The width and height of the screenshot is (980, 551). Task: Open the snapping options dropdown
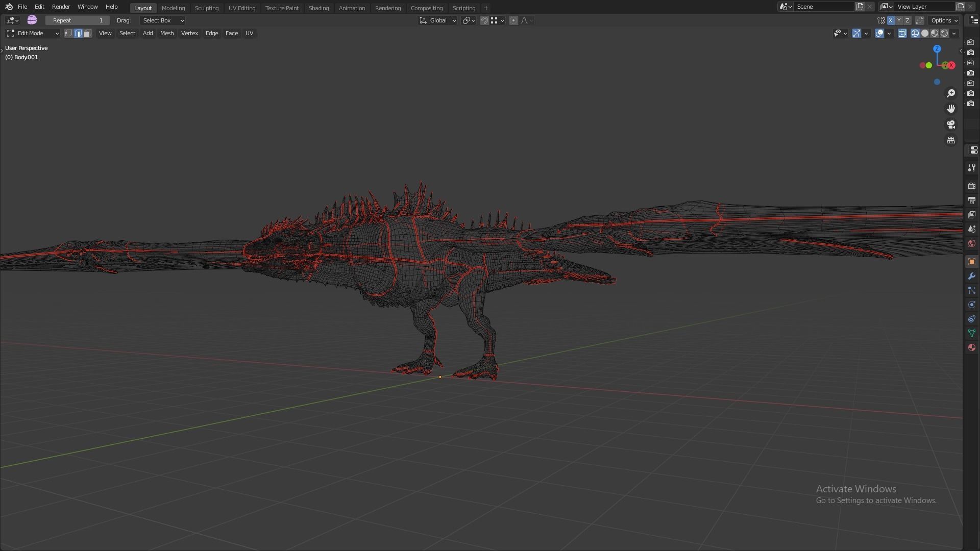coord(498,20)
